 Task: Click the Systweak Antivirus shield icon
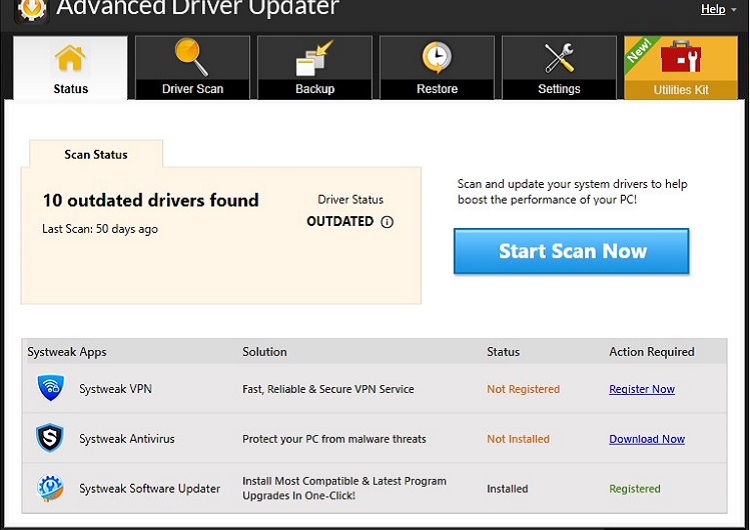click(x=50, y=439)
